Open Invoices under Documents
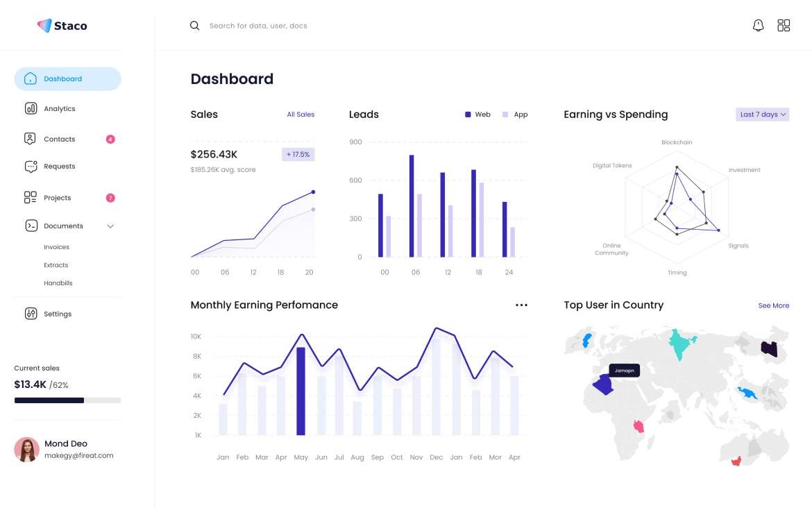Viewport: 812px width, 508px height. click(56, 247)
